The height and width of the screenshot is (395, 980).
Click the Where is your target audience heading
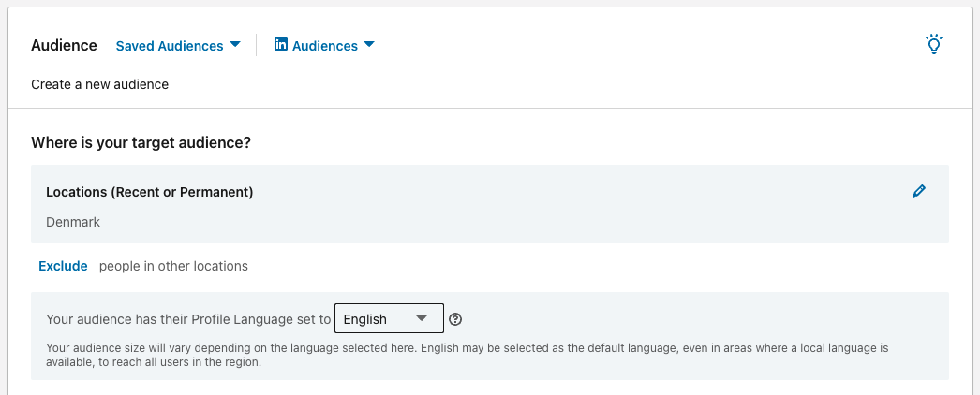pos(141,142)
